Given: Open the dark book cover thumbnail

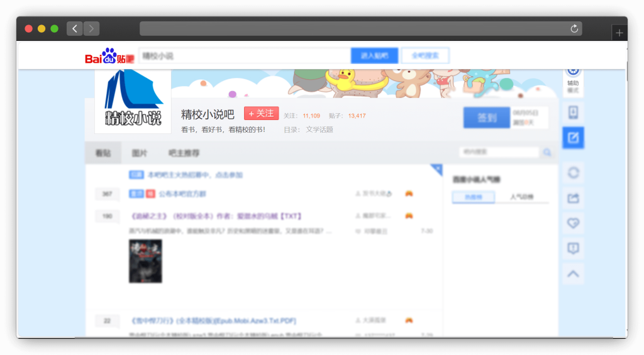Looking at the screenshot, I should (x=145, y=261).
